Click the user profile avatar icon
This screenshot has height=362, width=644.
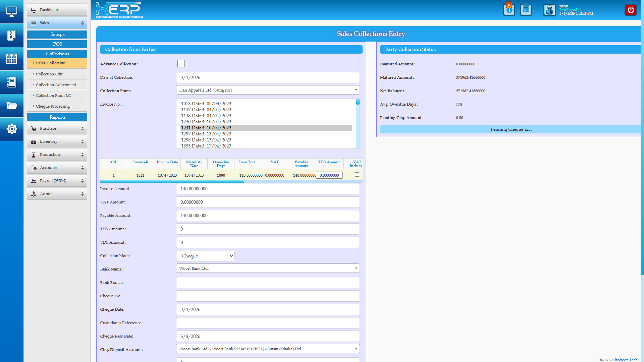[549, 10]
